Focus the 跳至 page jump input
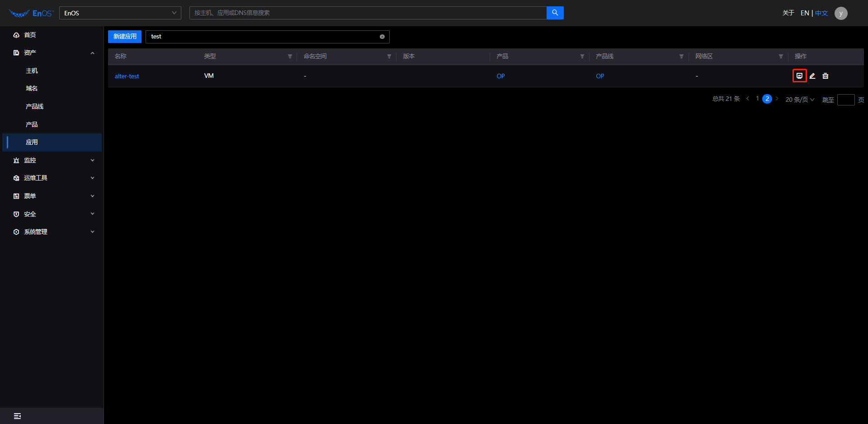This screenshot has width=868, height=424. pyautogui.click(x=846, y=100)
